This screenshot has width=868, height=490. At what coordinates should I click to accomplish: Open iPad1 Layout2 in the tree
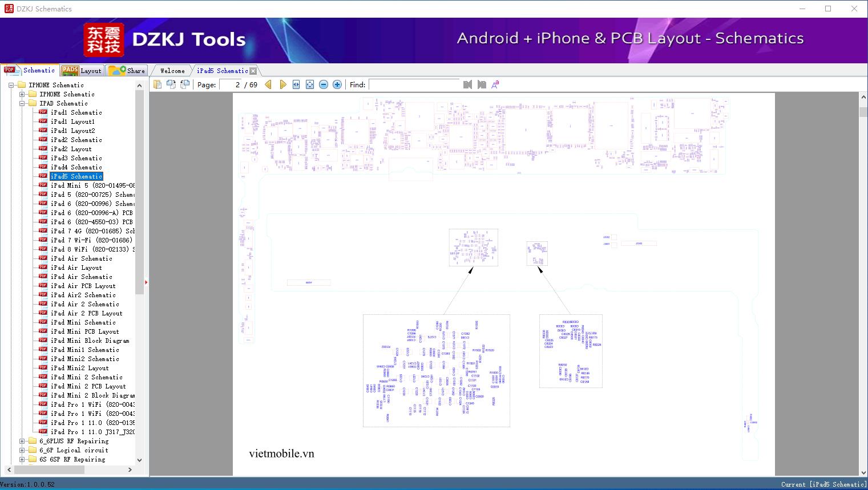(72, 131)
